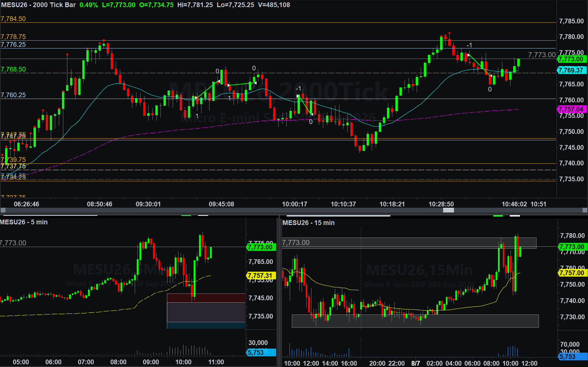The image size is (588, 367).
Task: Select the MESU26 - 15 min chart title
Action: (308, 223)
